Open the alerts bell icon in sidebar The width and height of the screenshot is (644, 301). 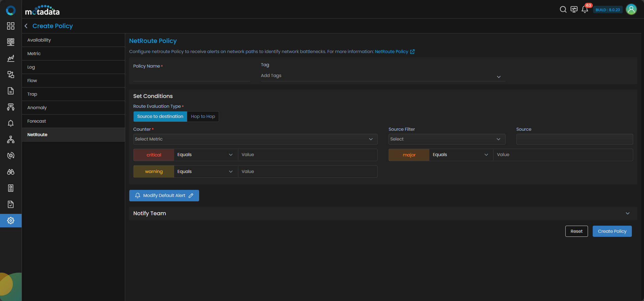11,123
